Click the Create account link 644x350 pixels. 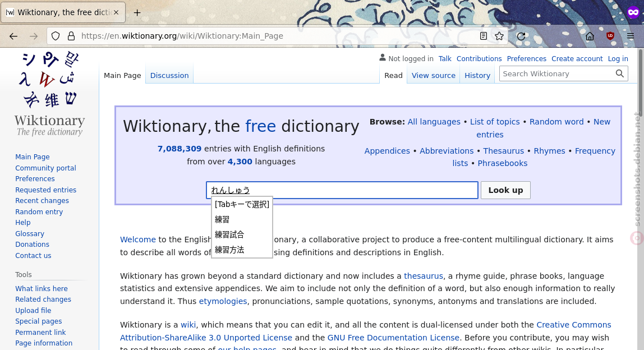tap(577, 59)
